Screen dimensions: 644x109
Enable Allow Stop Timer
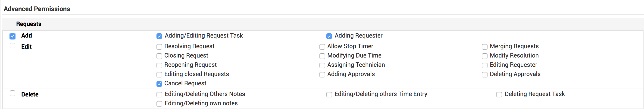point(322,47)
